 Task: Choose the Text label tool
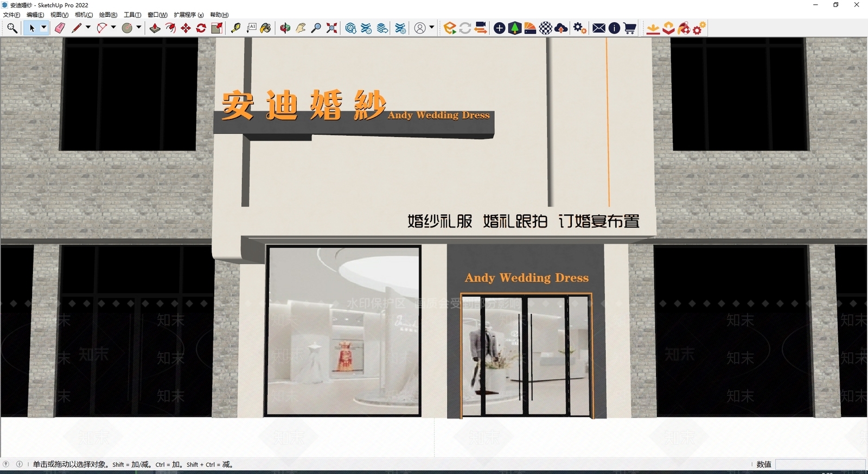(251, 28)
